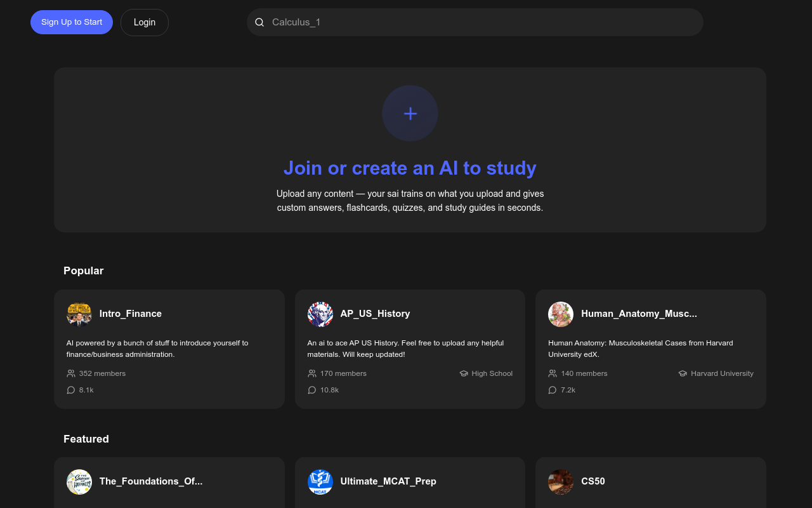Click graduation cap icon beside Harvard University
Image resolution: width=812 pixels, height=508 pixels.
point(683,373)
